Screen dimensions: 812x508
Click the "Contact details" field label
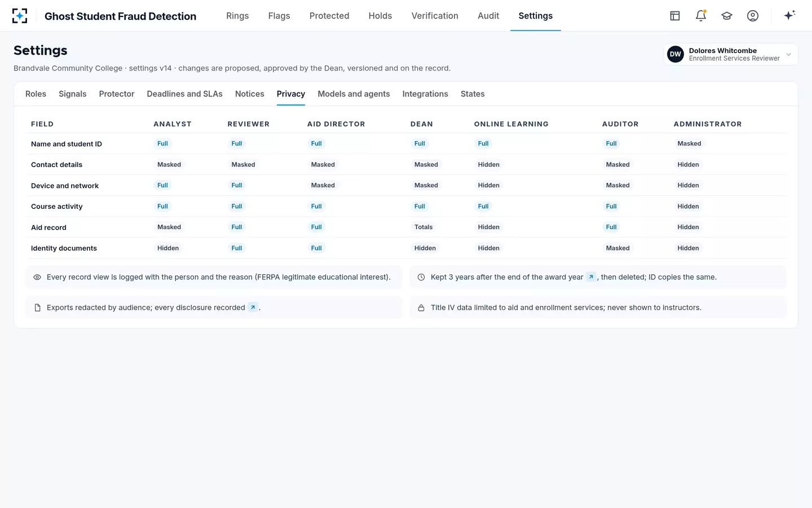coord(56,165)
